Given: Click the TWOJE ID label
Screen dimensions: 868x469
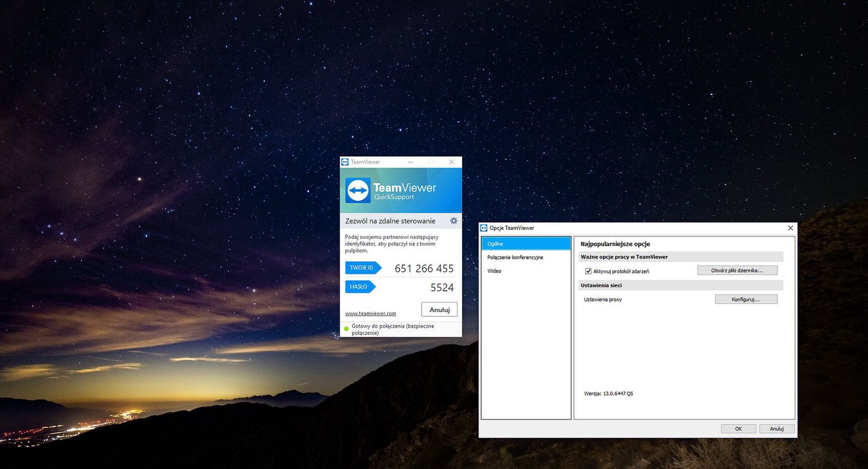Looking at the screenshot, I should [362, 268].
